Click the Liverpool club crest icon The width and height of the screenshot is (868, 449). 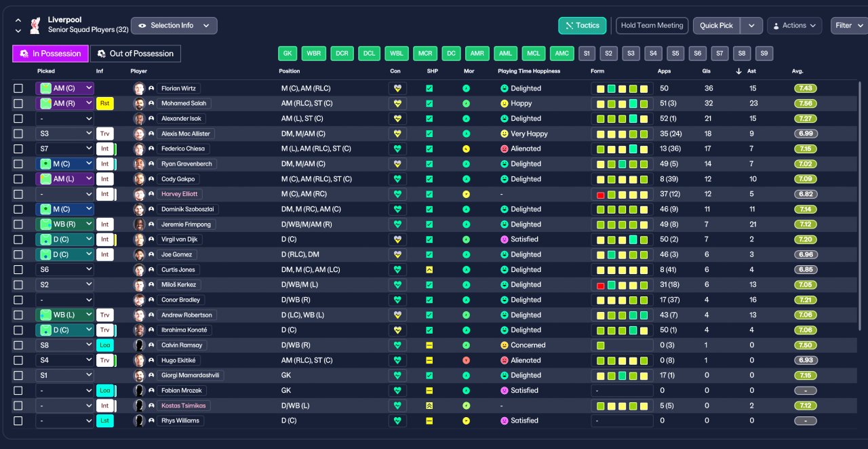point(35,26)
